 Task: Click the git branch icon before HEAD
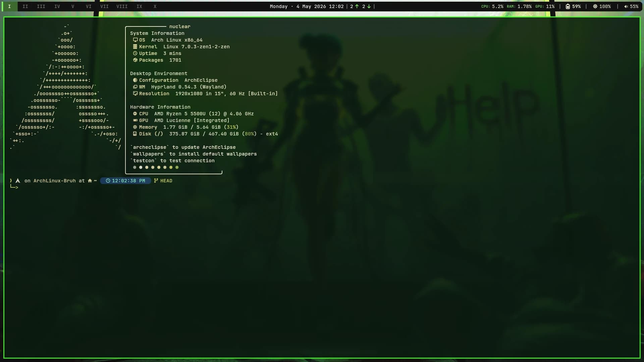pyautogui.click(x=156, y=181)
